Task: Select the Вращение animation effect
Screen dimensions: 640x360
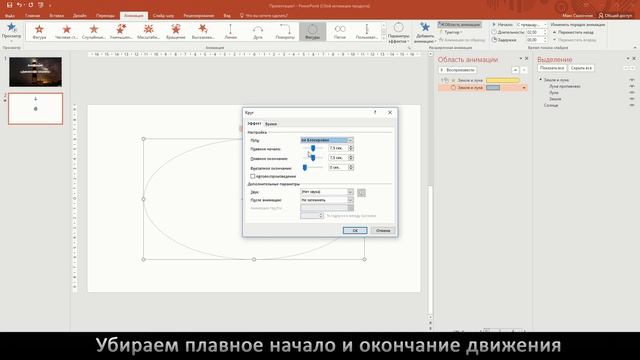Action: (x=176, y=32)
